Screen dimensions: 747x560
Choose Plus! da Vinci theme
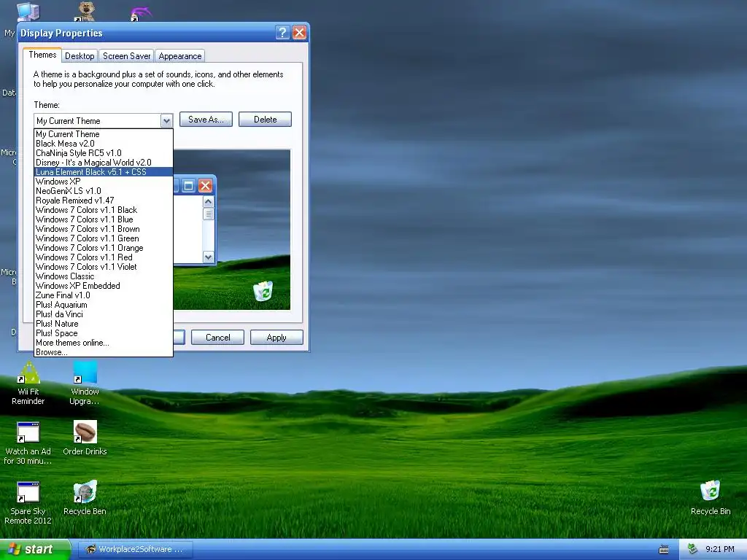104,314
